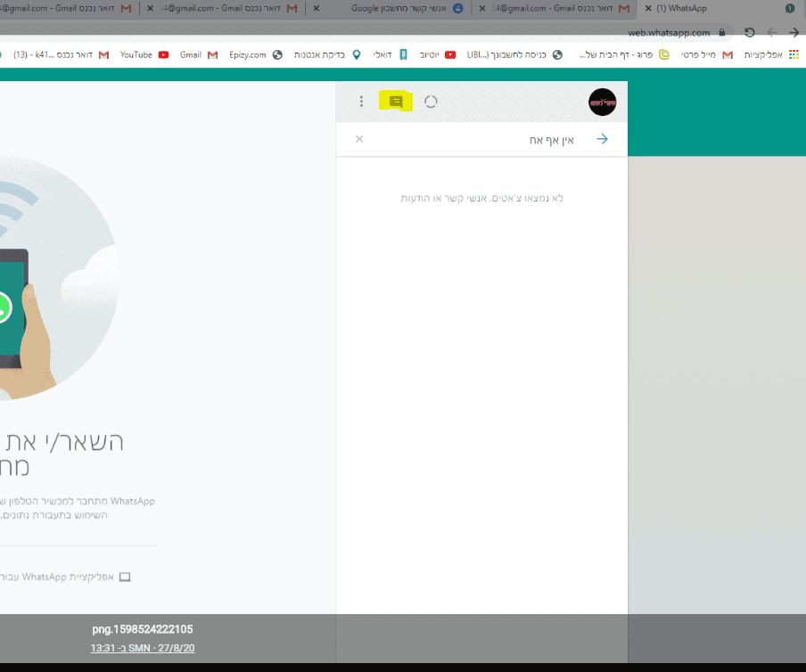
Task: Clear the search text with X
Action: pos(359,139)
